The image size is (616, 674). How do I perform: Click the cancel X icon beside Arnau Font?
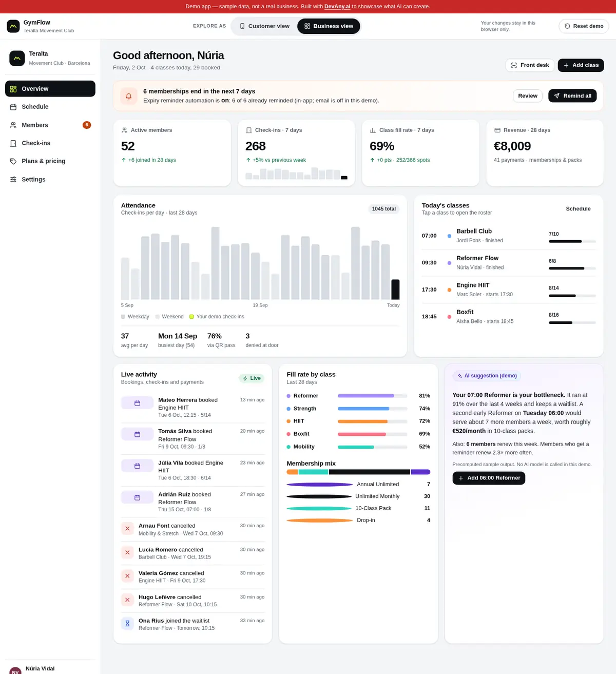point(127,528)
